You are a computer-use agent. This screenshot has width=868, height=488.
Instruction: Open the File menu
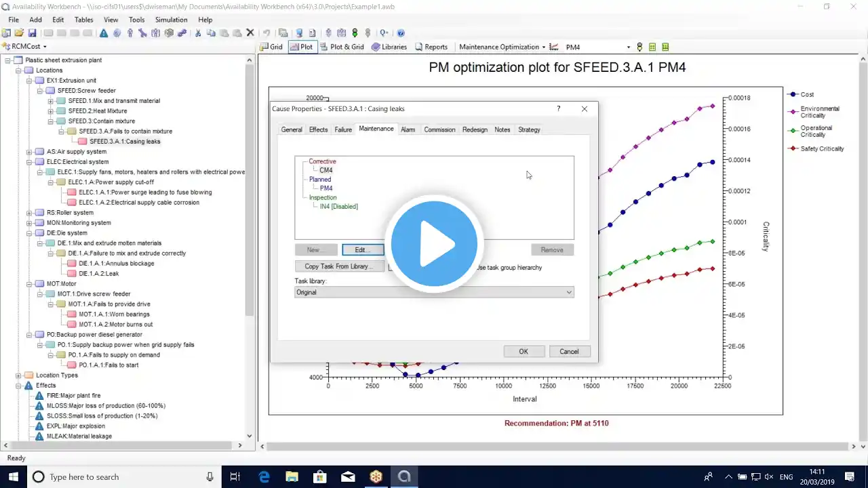click(x=14, y=20)
